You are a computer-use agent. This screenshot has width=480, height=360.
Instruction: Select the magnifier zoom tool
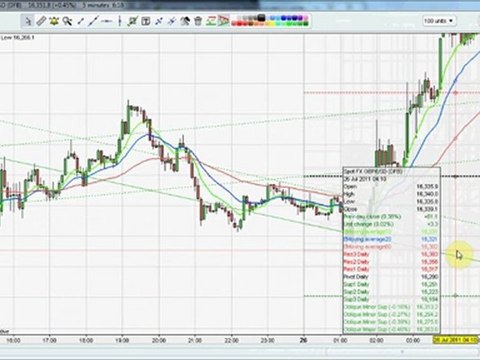67,21
